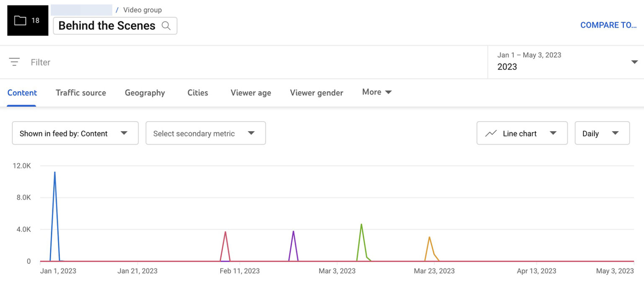The image size is (644, 283).
Task: Select the Geography tab
Action: tap(144, 93)
